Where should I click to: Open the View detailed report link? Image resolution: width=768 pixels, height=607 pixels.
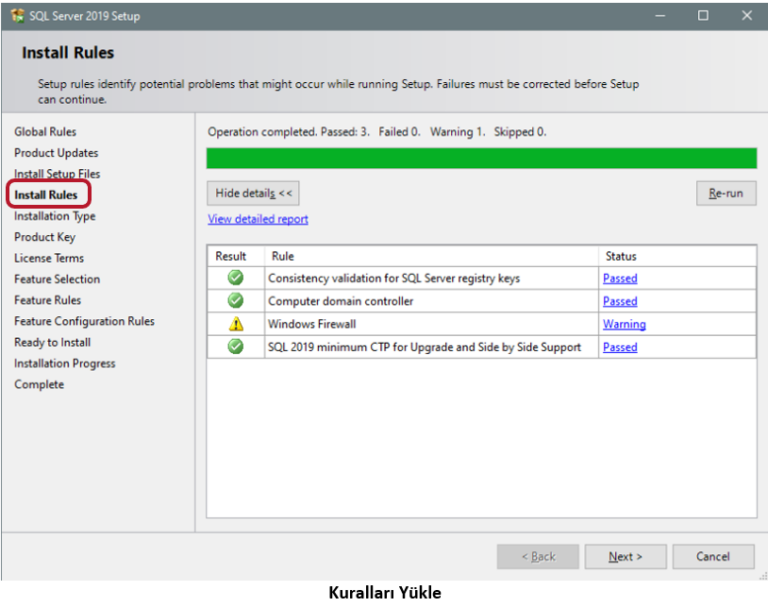[x=258, y=219]
